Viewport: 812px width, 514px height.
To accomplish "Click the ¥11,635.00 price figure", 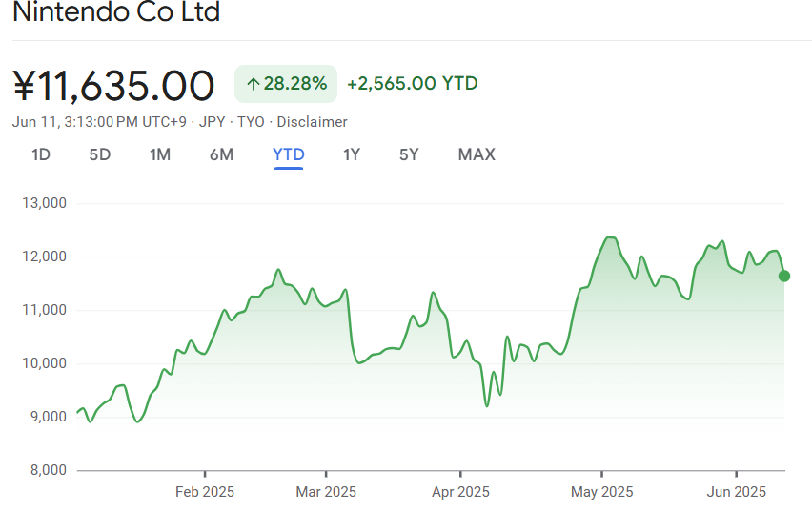I will pyautogui.click(x=113, y=86).
